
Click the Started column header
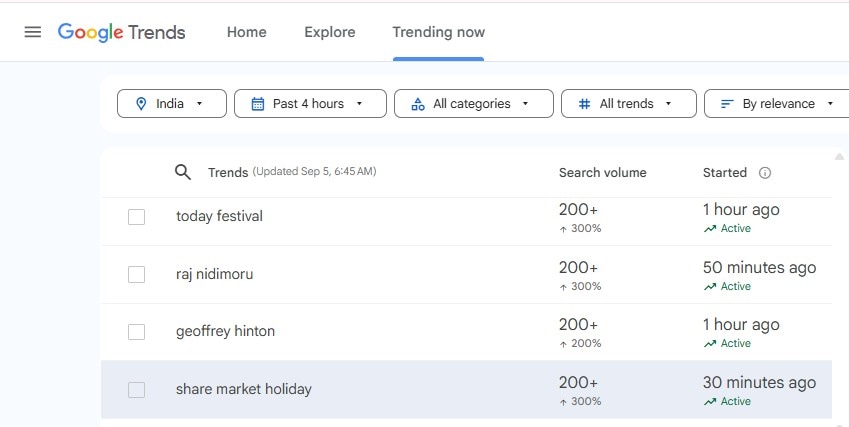[724, 173]
